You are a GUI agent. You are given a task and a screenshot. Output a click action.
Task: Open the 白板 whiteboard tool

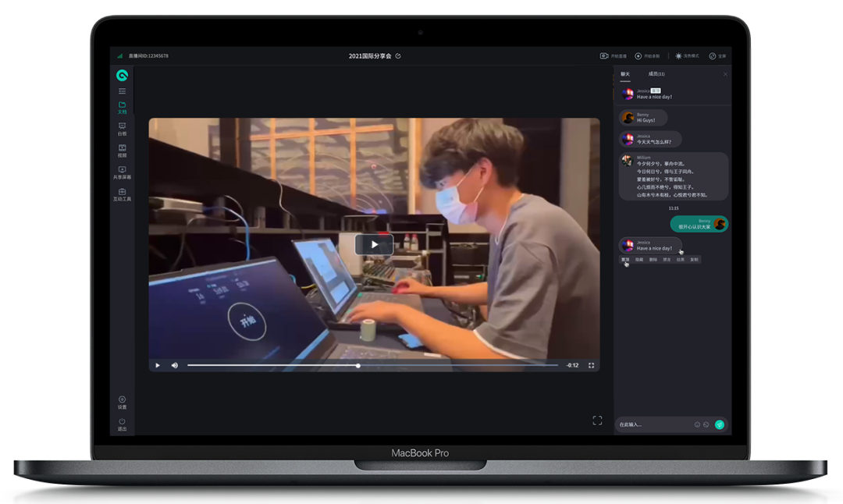(x=122, y=129)
